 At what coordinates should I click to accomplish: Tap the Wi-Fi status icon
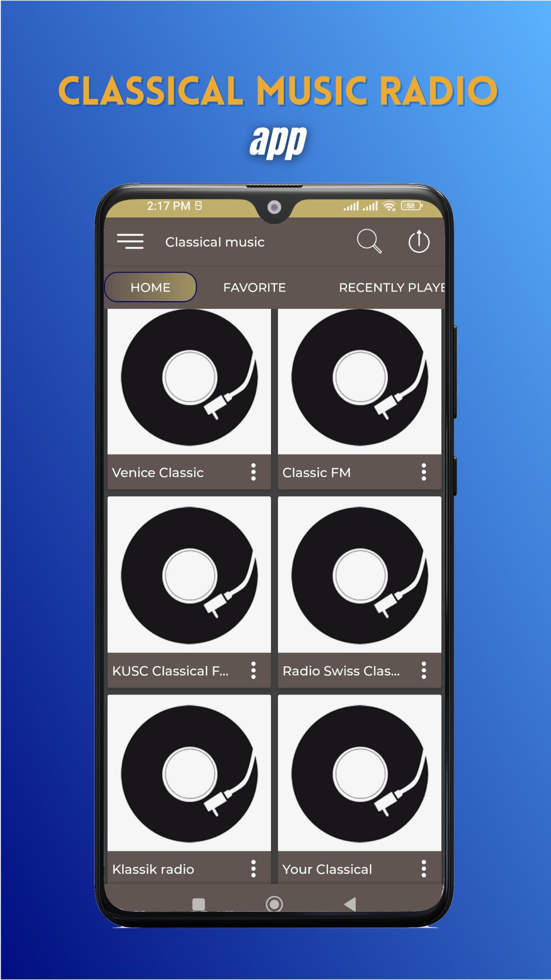click(x=389, y=206)
